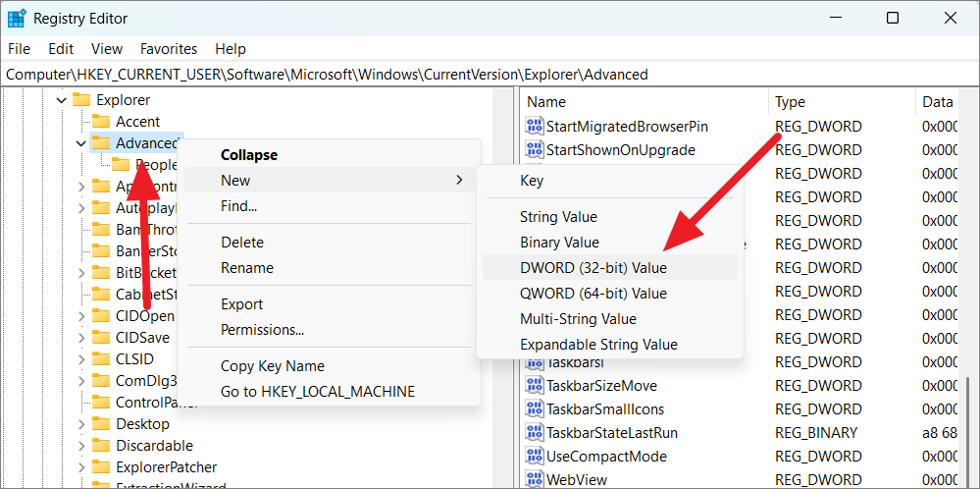Expand the BitBucket key
The width and height of the screenshot is (980, 489).
81,273
